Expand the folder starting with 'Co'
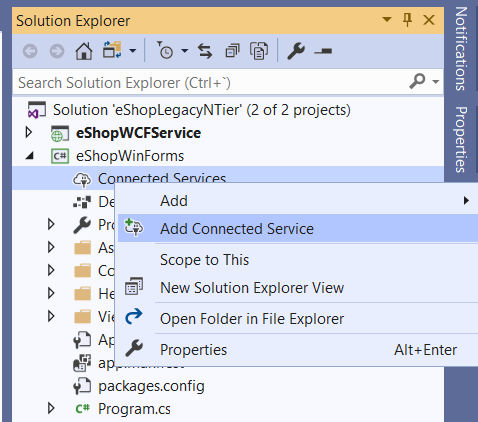The width and height of the screenshot is (478, 422). 51,270
